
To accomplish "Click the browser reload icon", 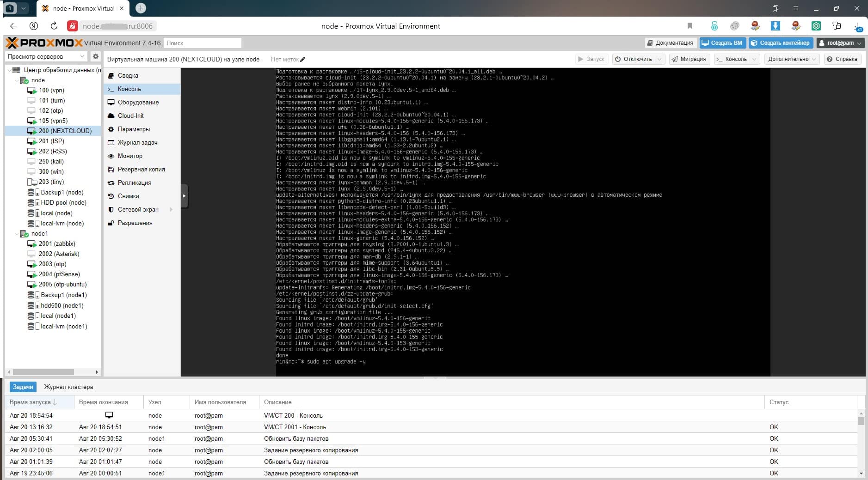I will tap(54, 26).
